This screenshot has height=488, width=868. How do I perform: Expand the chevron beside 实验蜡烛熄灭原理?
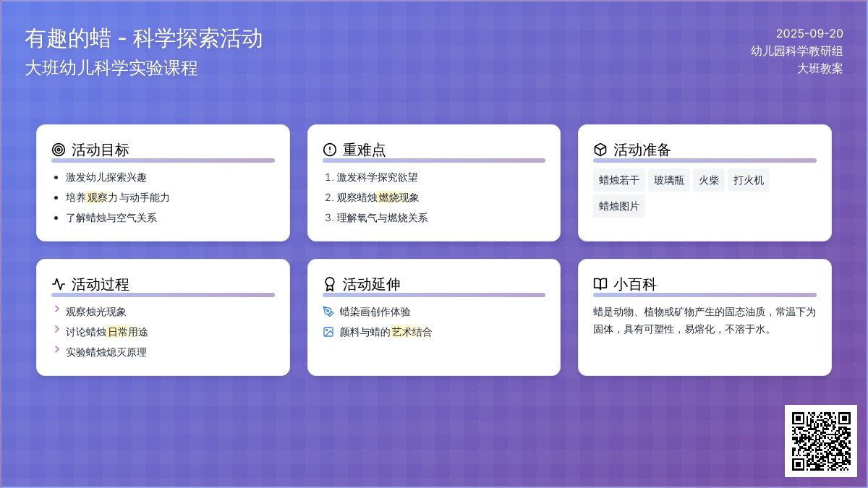point(57,350)
